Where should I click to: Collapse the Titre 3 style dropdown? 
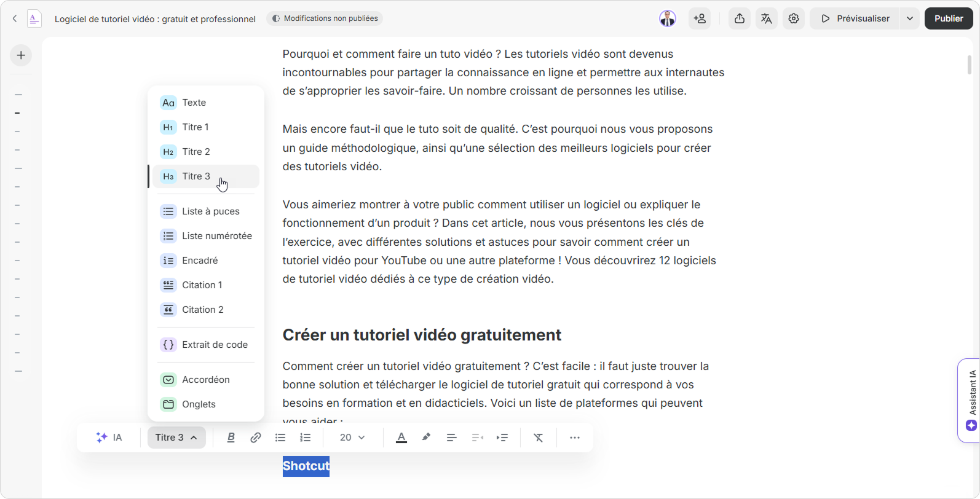(x=176, y=438)
